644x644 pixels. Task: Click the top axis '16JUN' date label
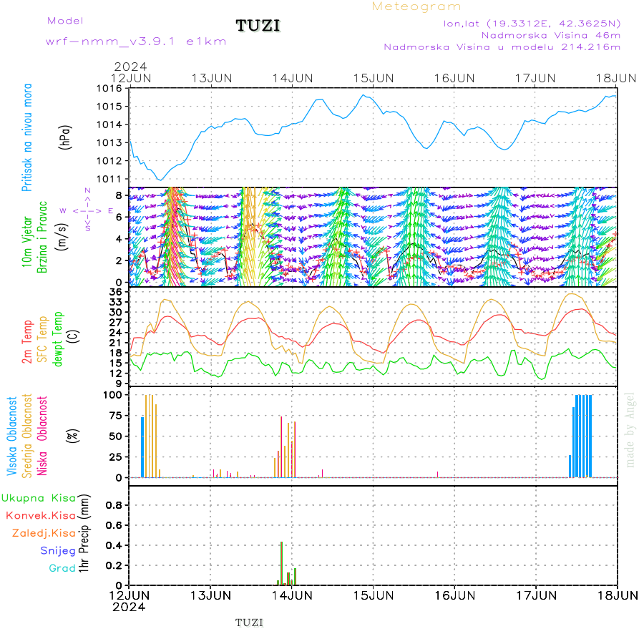click(454, 79)
